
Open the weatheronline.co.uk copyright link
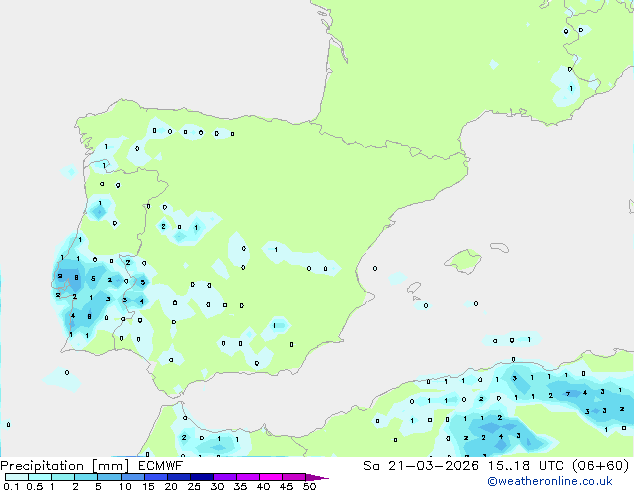coord(550,481)
